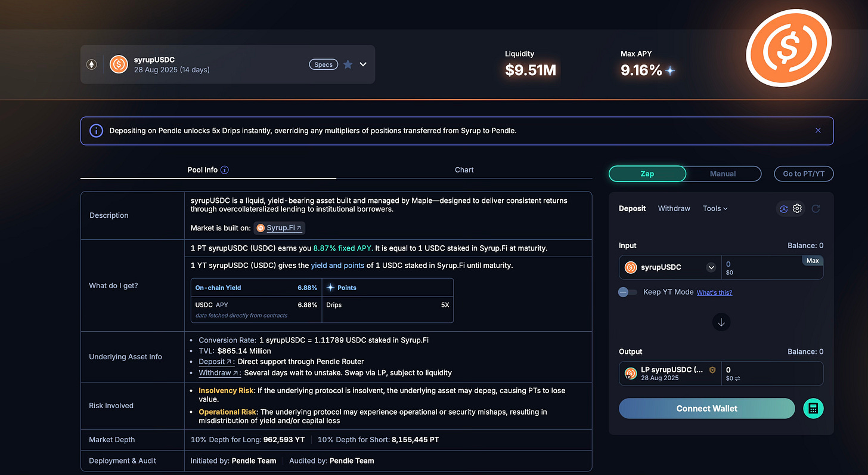The width and height of the screenshot is (868, 475).
Task: Select the Zap mode
Action: (647, 174)
